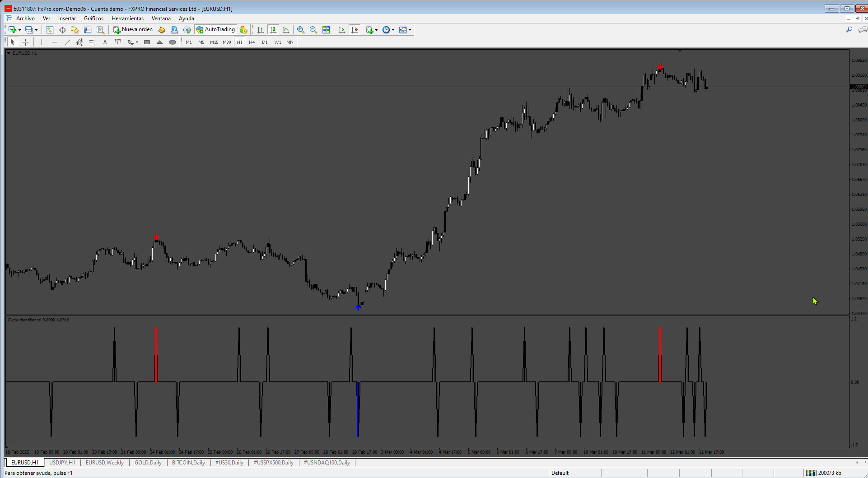Open the Herramientas menu
The height and width of the screenshot is (478, 868).
click(127, 19)
